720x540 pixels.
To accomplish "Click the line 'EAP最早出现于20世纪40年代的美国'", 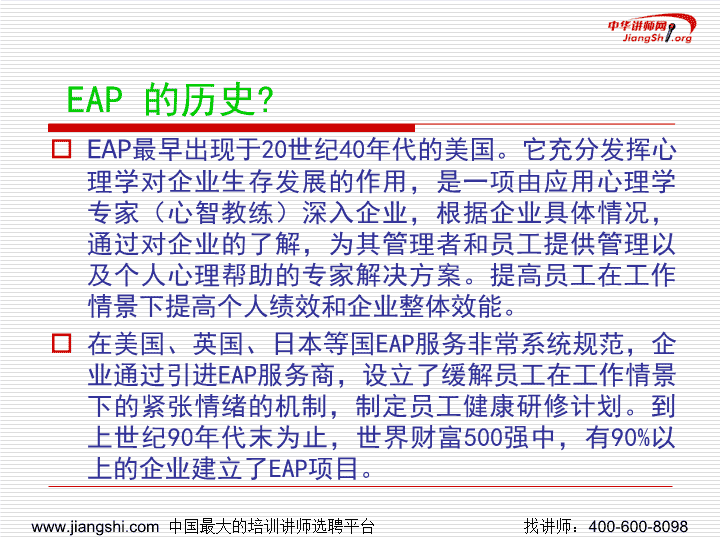I will pos(381,149).
